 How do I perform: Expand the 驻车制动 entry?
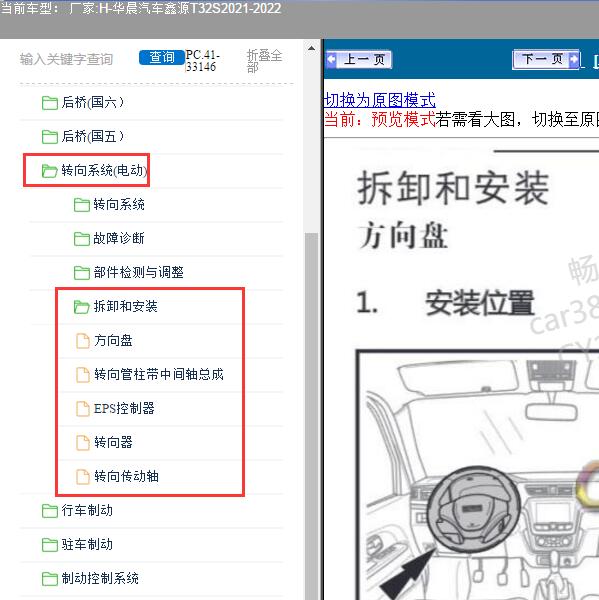click(x=87, y=545)
